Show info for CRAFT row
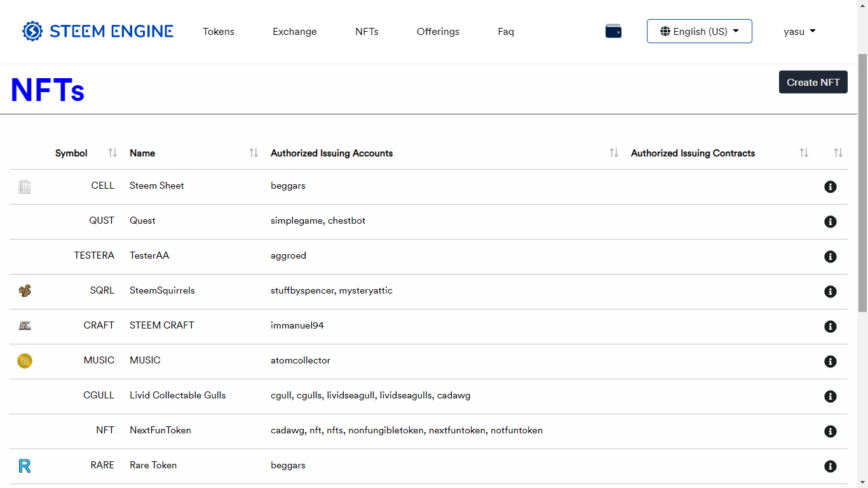This screenshot has height=488, width=868. point(830,327)
